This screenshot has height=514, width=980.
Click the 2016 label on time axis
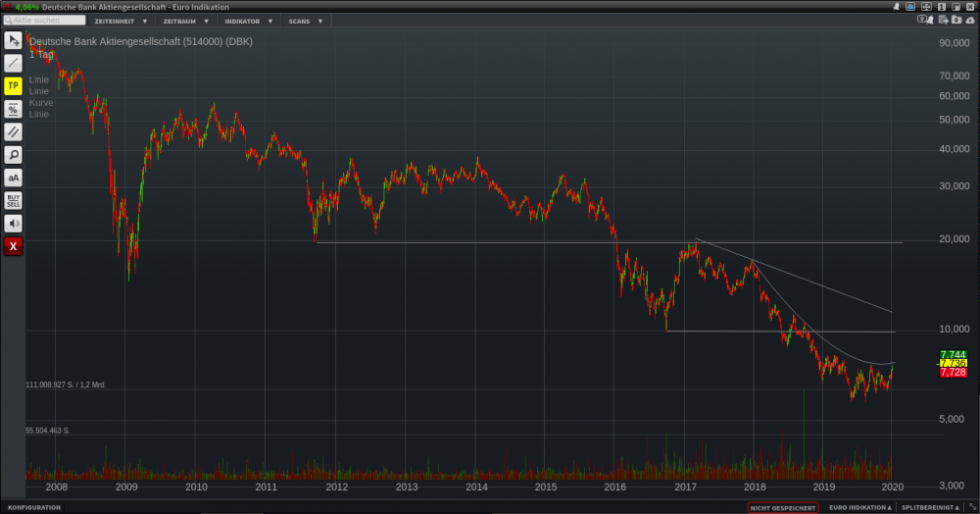click(615, 488)
